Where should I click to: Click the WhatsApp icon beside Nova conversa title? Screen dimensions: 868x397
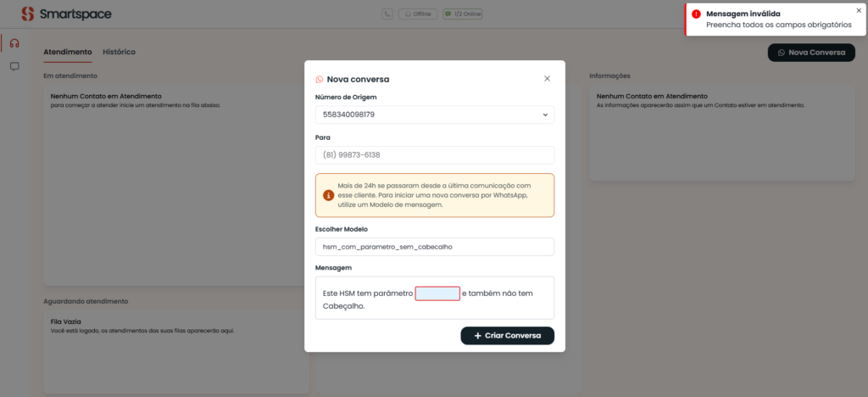coord(319,79)
